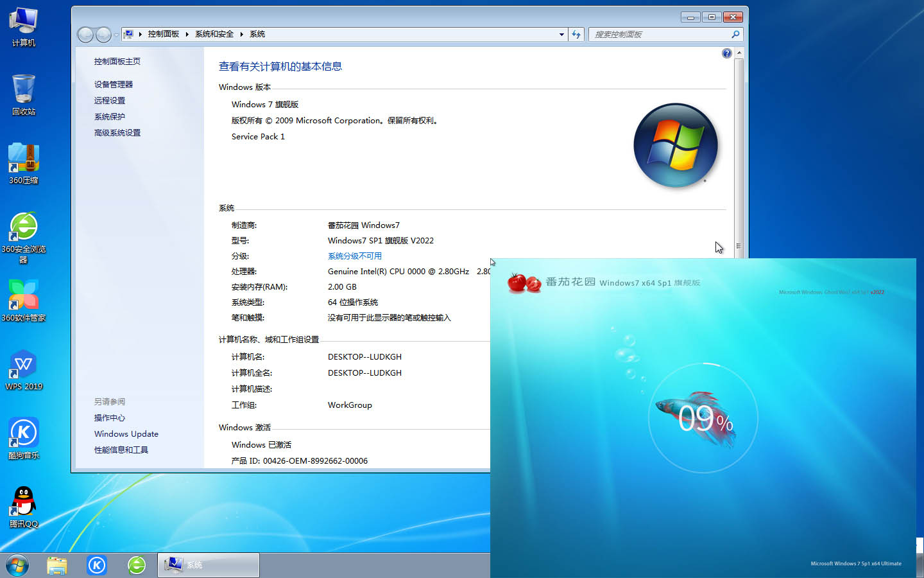Click the back navigation arrow button
Screen dimensions: 924x578
click(x=85, y=35)
